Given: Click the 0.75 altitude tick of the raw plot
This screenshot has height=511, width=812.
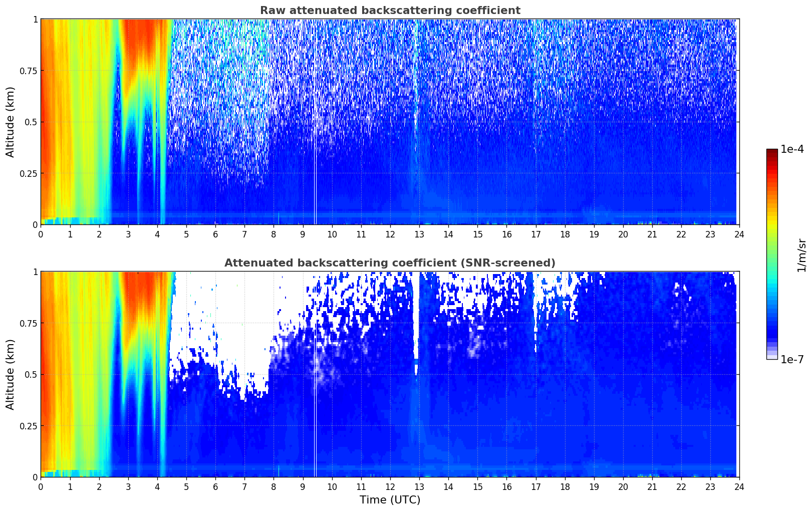Looking at the screenshot, I should click(x=28, y=71).
